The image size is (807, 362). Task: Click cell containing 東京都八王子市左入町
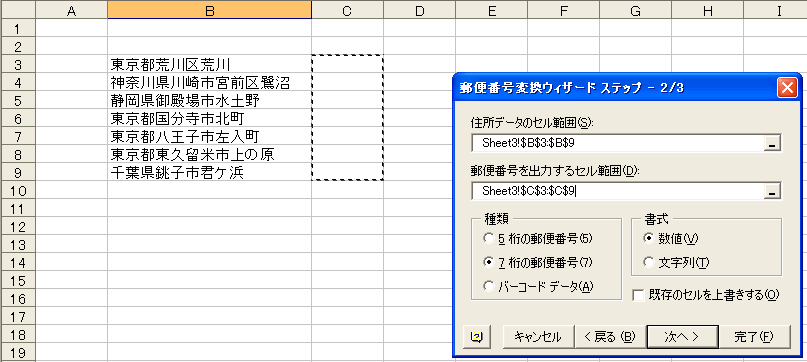[x=209, y=136]
